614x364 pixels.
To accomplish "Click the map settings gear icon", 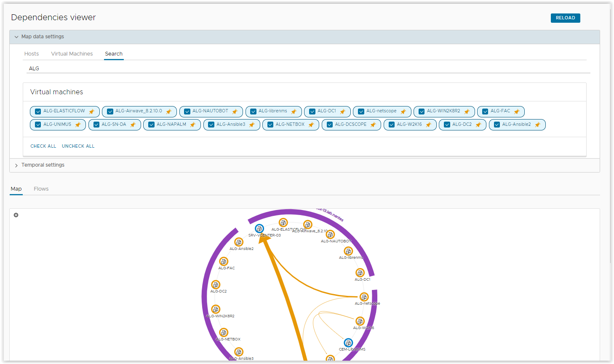I will click(x=16, y=215).
